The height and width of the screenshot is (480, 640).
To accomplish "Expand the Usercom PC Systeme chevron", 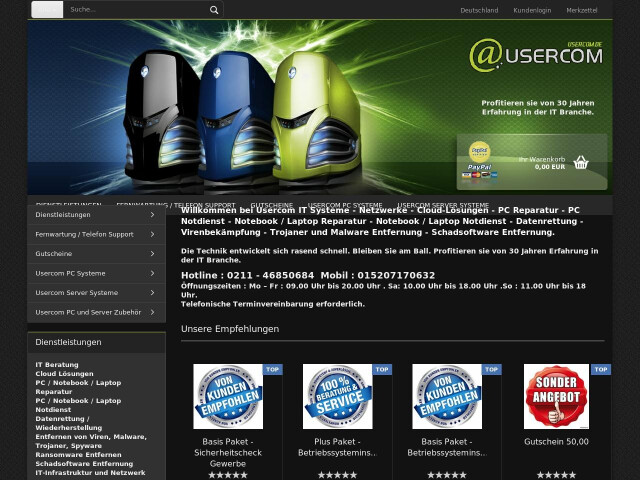I will pos(152,273).
